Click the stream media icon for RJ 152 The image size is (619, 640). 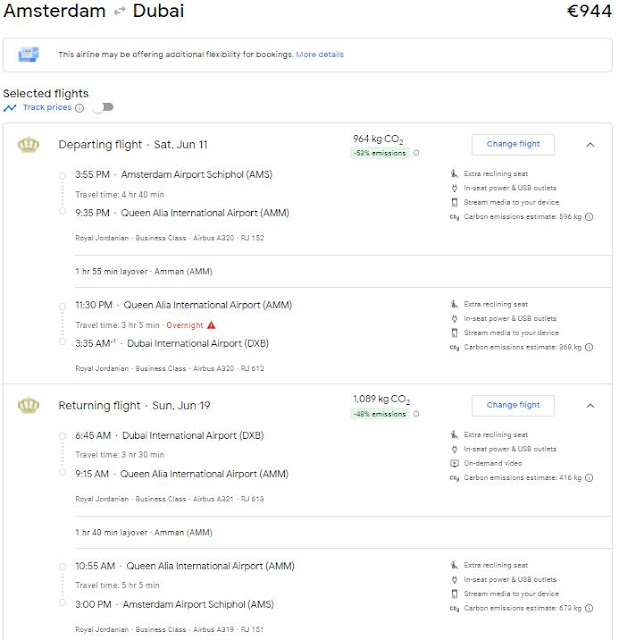pyautogui.click(x=454, y=202)
